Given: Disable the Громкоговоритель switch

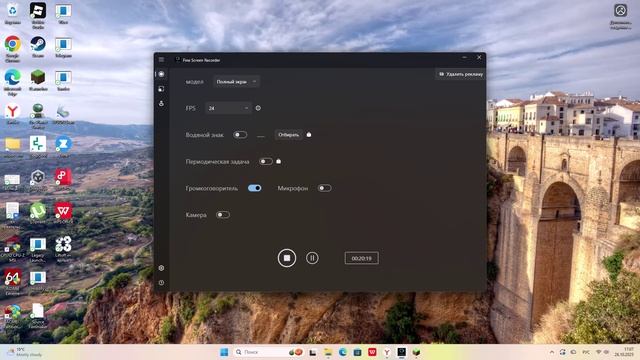Looking at the screenshot, I should coord(255,188).
